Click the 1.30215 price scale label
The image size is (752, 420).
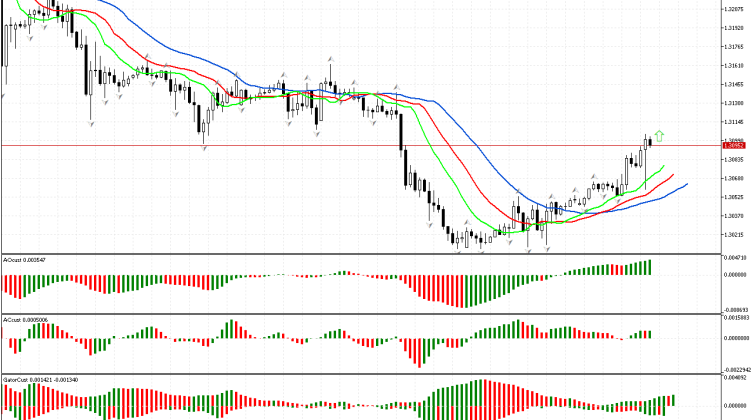734,234
